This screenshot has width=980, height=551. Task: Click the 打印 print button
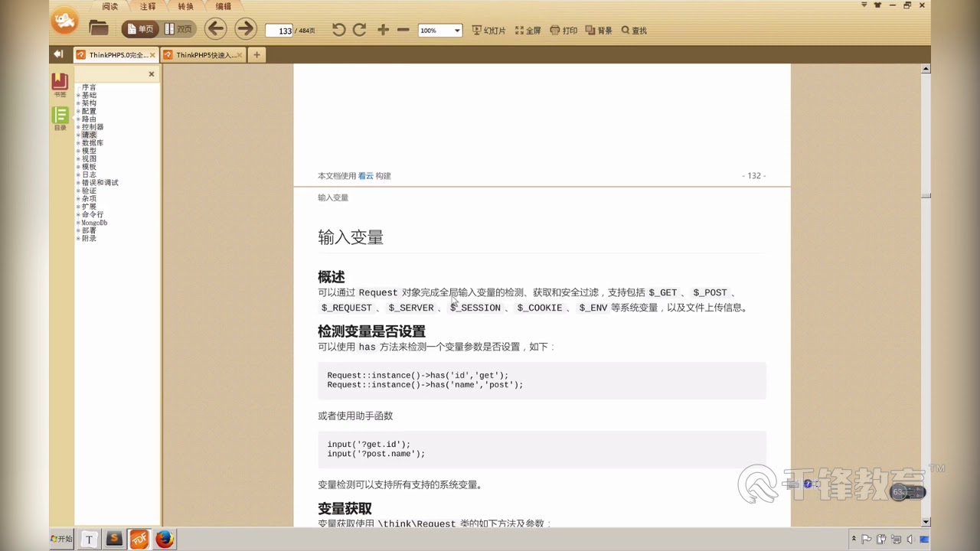point(563,31)
